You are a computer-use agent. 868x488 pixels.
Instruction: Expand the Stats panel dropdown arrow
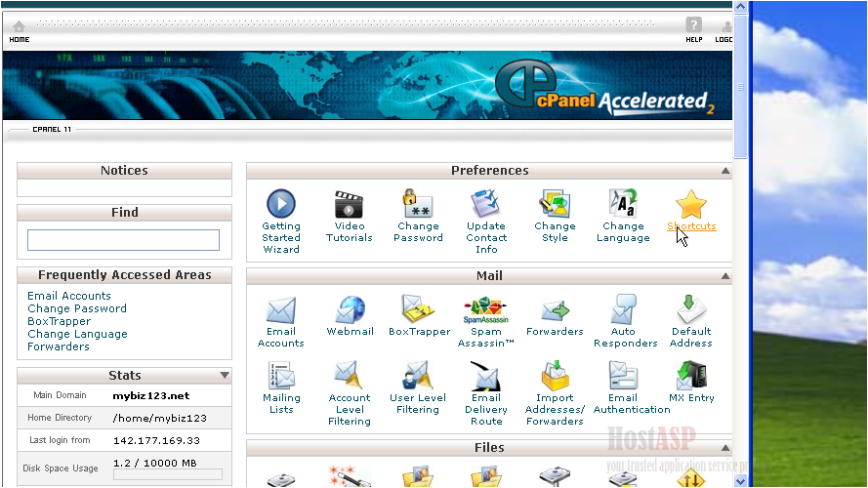pos(225,376)
